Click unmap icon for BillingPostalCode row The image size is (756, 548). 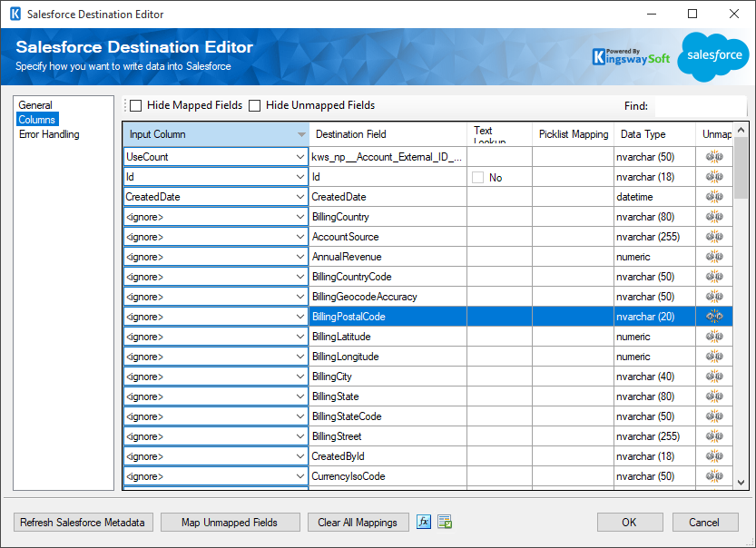pyautogui.click(x=714, y=316)
